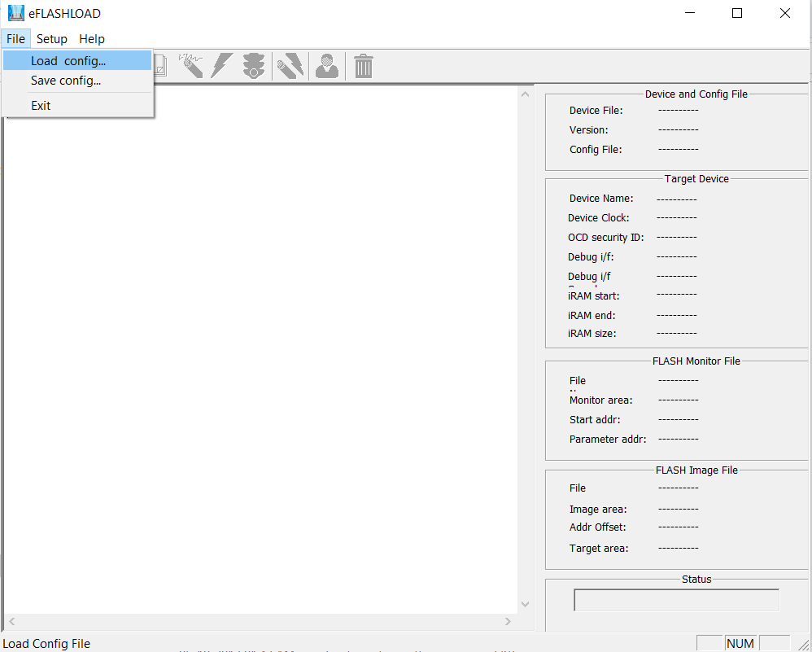Click the user silhouette toolbar icon

327,66
